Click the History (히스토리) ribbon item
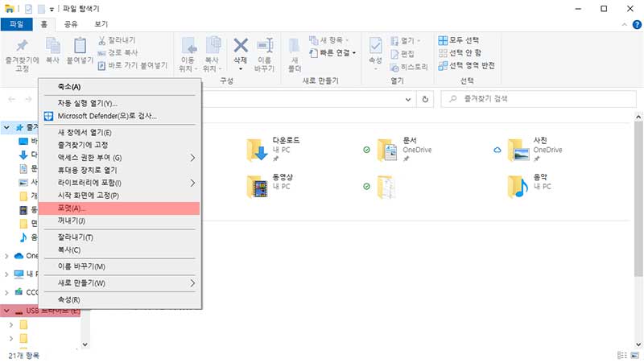The image size is (644, 363). [x=409, y=67]
